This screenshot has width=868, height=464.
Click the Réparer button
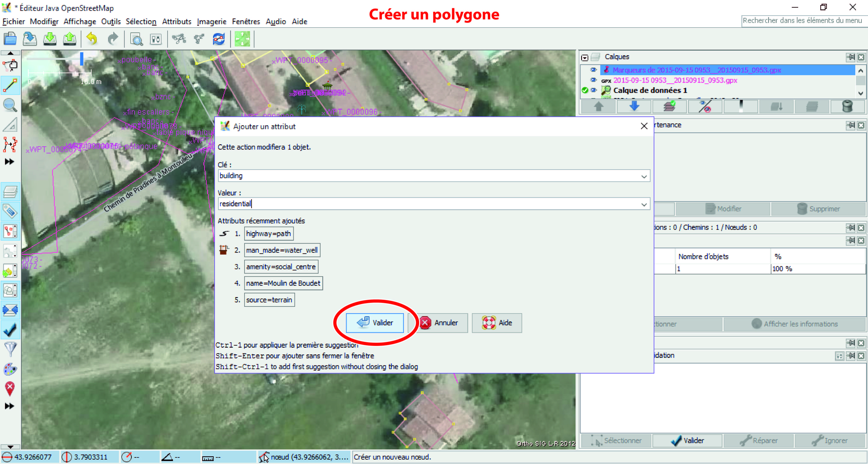pos(759,441)
